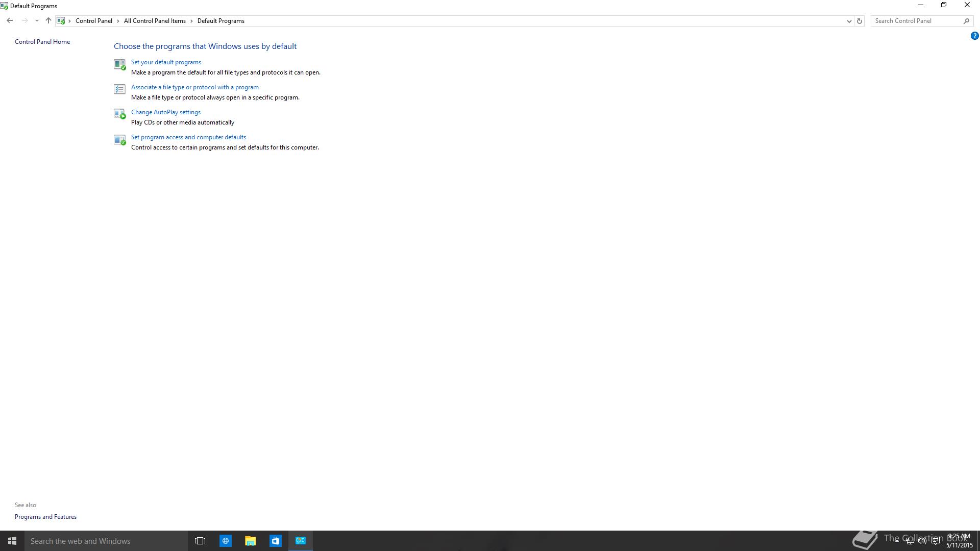
Task: Open the Action Center notifications icon
Action: pyautogui.click(x=936, y=541)
